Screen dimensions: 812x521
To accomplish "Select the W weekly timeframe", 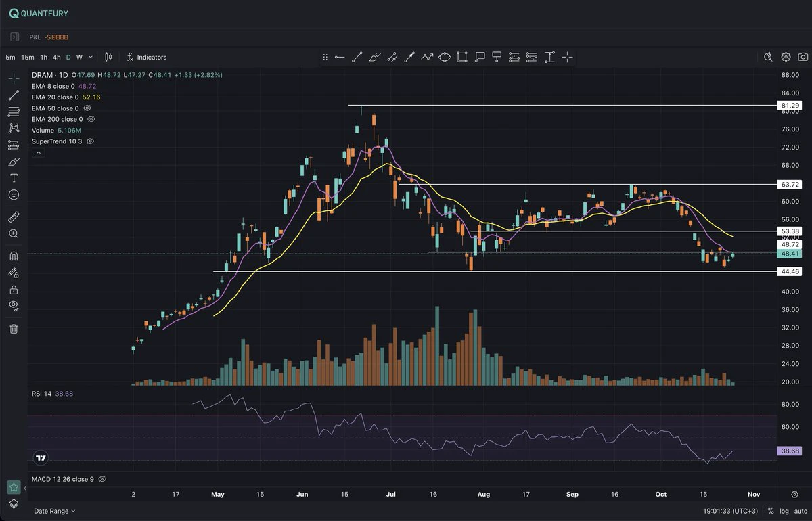I will coord(79,58).
